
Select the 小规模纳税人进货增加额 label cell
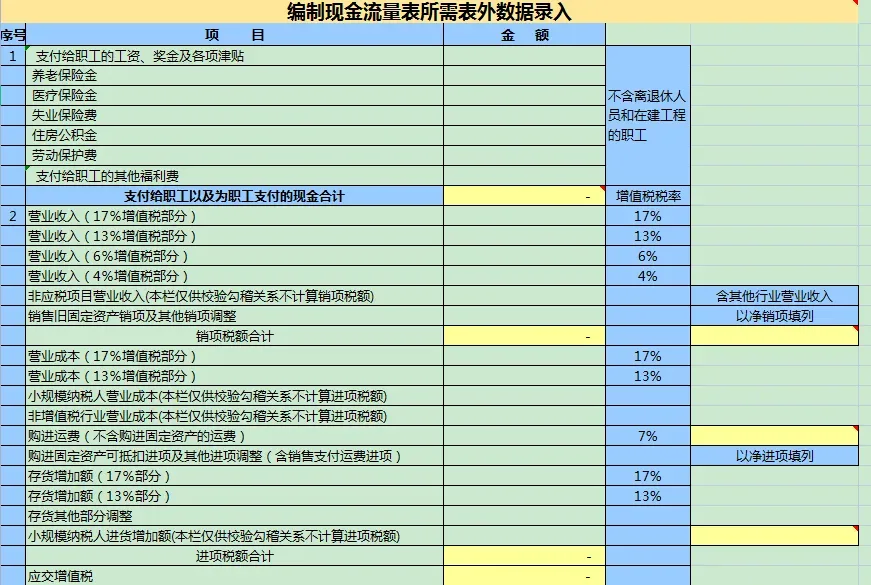[x=234, y=536]
